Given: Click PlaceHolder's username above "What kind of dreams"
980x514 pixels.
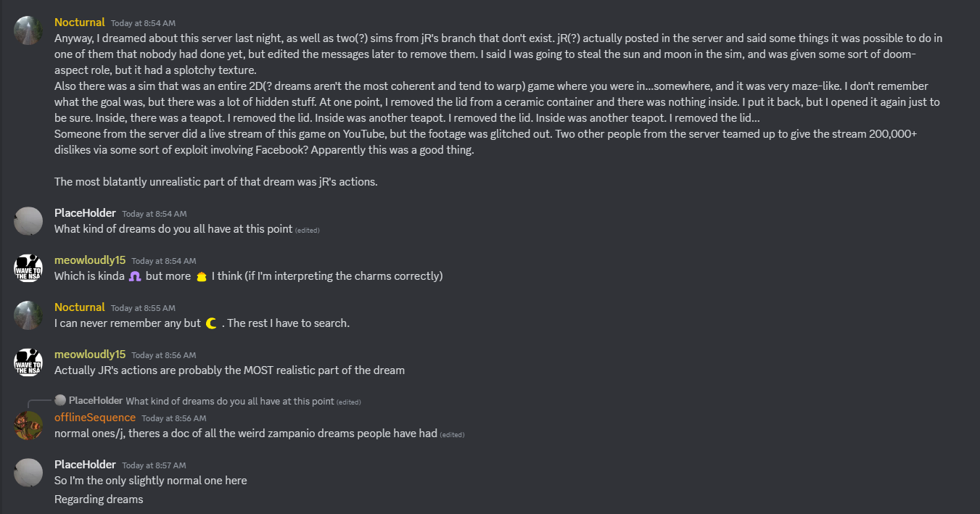Looking at the screenshot, I should pos(85,213).
